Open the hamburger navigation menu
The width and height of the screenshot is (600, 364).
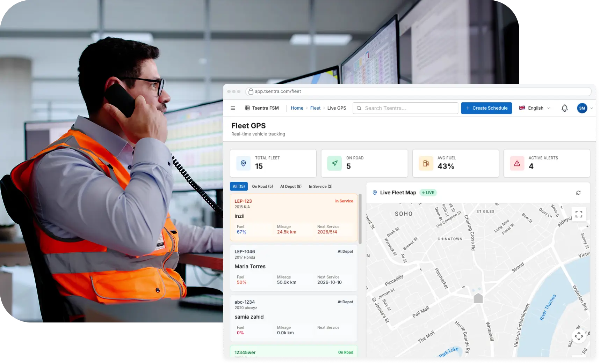click(x=233, y=108)
